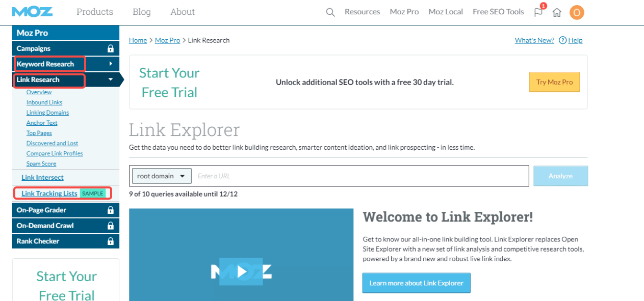Click '9 of 10 queries available' text
This screenshot has height=301, width=644.
(x=183, y=194)
